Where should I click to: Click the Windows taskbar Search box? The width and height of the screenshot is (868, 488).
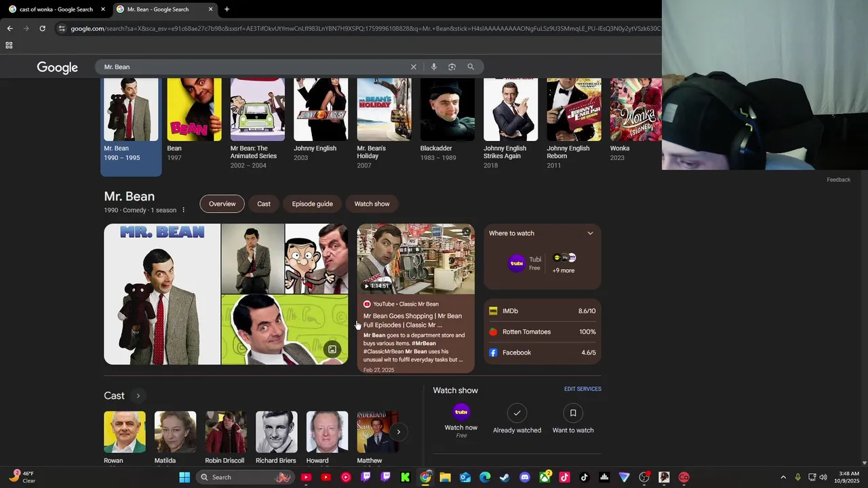point(245,477)
